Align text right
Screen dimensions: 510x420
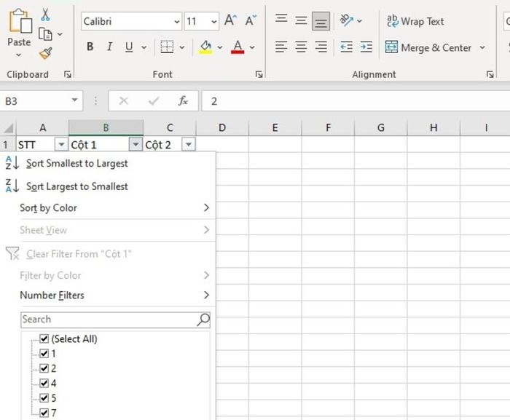click(x=321, y=47)
